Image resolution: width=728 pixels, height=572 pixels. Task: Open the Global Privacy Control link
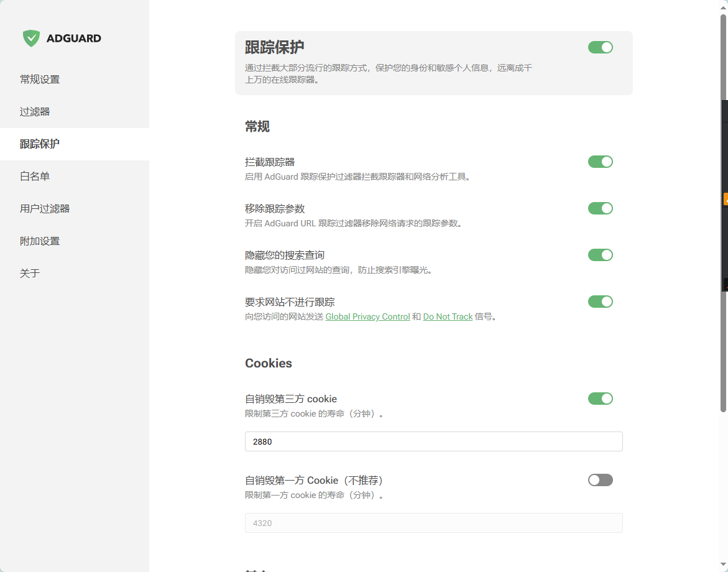tap(367, 316)
